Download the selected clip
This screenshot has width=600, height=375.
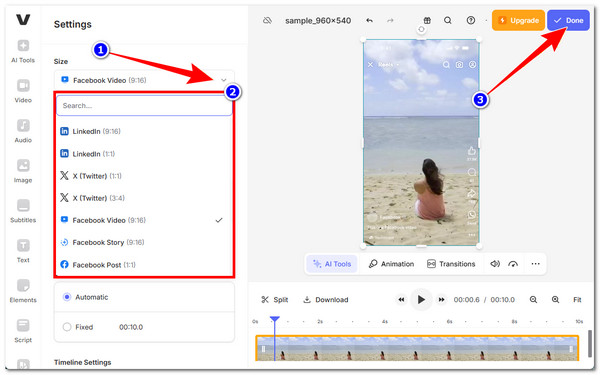326,300
